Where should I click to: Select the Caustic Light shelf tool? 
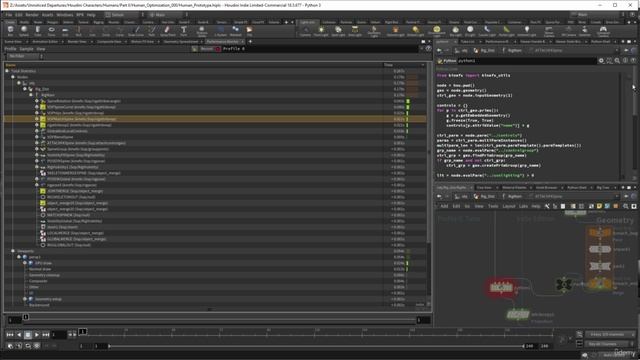487,31
